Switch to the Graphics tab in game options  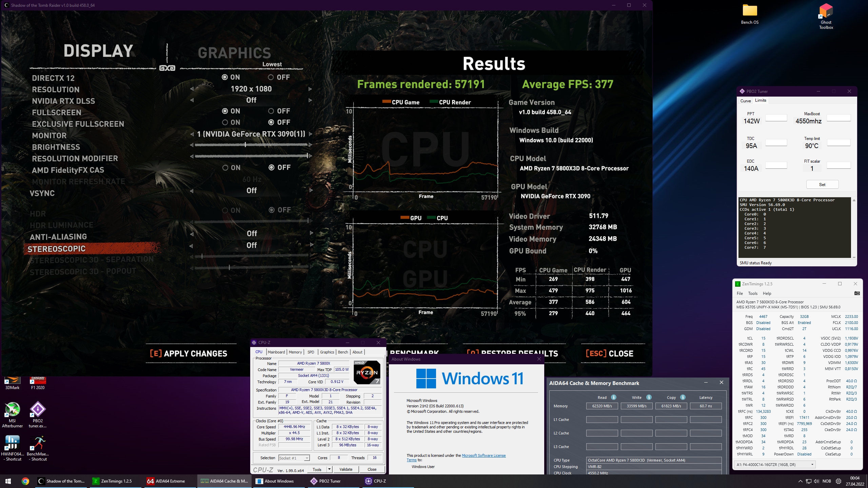click(x=234, y=53)
